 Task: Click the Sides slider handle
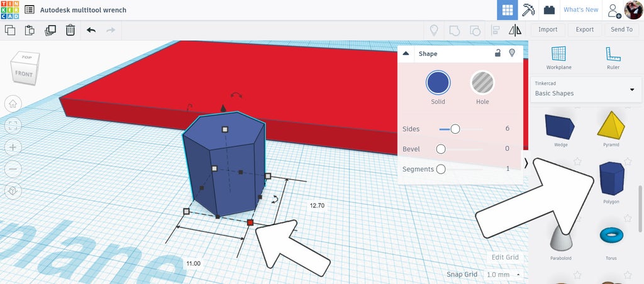[x=455, y=129]
